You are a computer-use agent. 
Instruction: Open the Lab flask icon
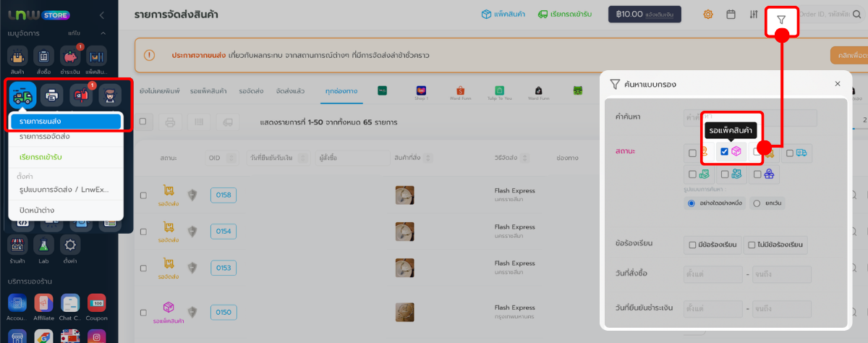point(43,245)
